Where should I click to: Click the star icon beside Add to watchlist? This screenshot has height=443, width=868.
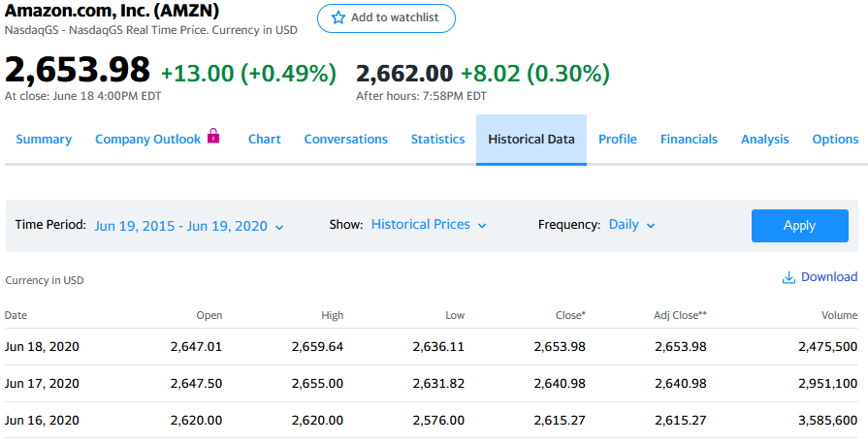click(x=338, y=18)
